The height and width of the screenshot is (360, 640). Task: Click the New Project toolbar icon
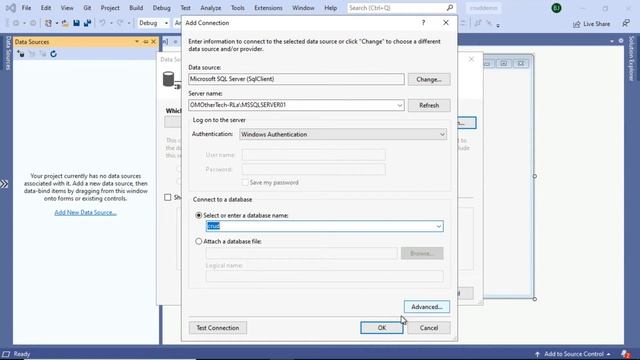pyautogui.click(x=48, y=23)
